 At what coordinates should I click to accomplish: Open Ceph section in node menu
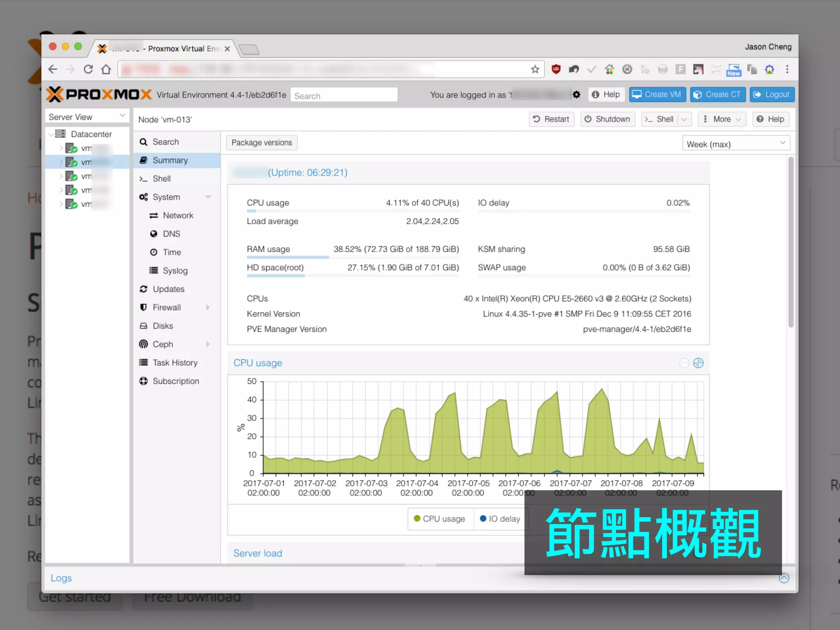pyautogui.click(x=163, y=344)
